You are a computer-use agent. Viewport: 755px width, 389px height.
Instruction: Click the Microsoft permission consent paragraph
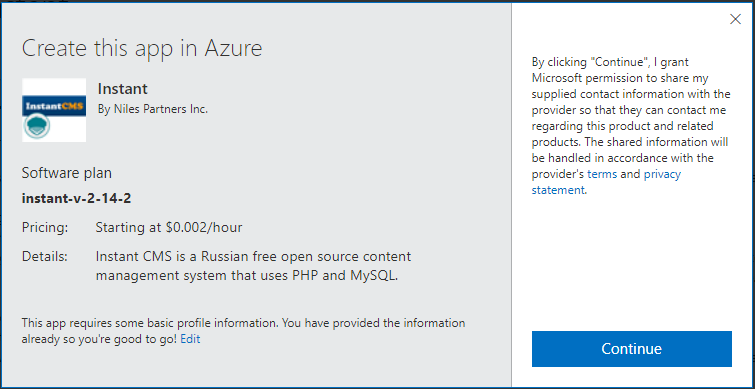[631, 126]
